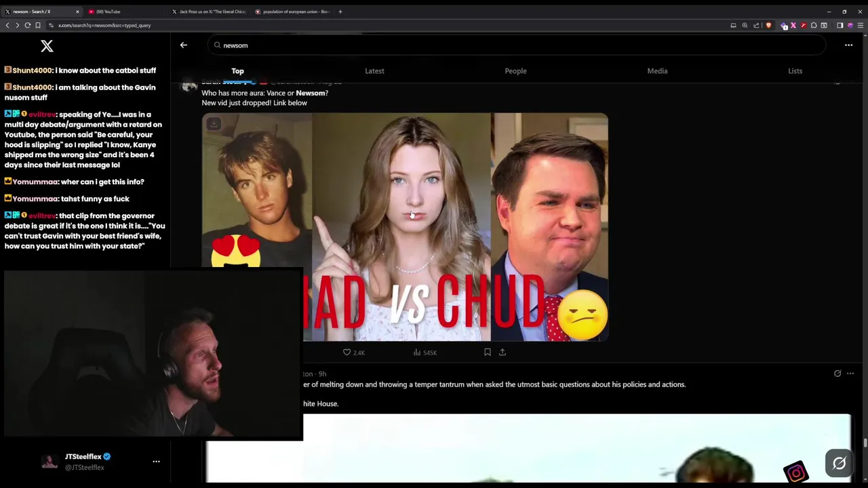Screen dimensions: 868x488
Task: Open the Chad vs Chud post image
Action: (x=405, y=227)
